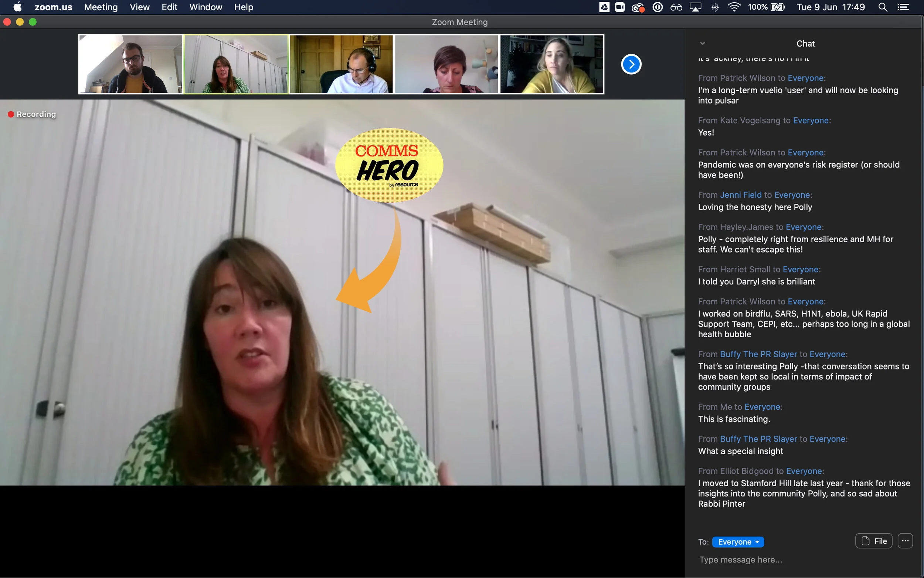Click the Zoom camera icon in the menu bar
Image resolution: width=924 pixels, height=578 pixels.
point(620,7)
